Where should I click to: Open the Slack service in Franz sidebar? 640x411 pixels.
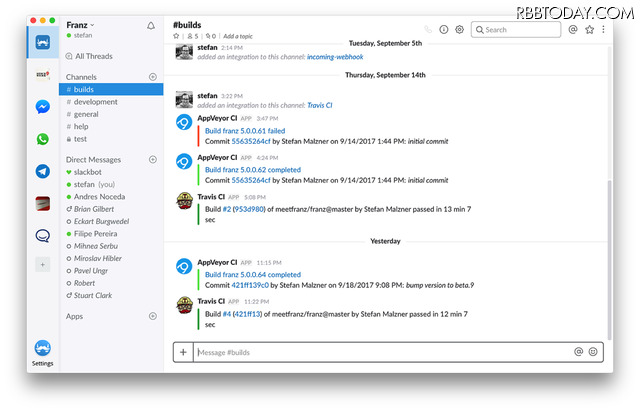click(43, 42)
